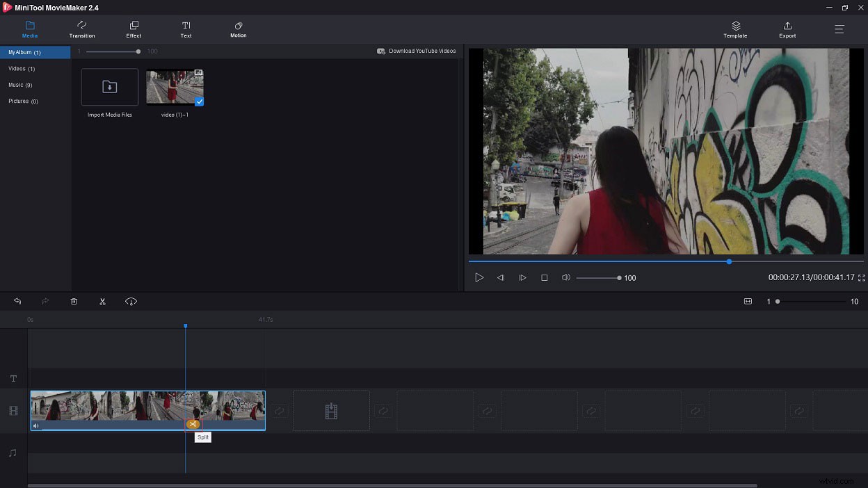Open the Template panel
The image size is (868, 488).
[735, 30]
